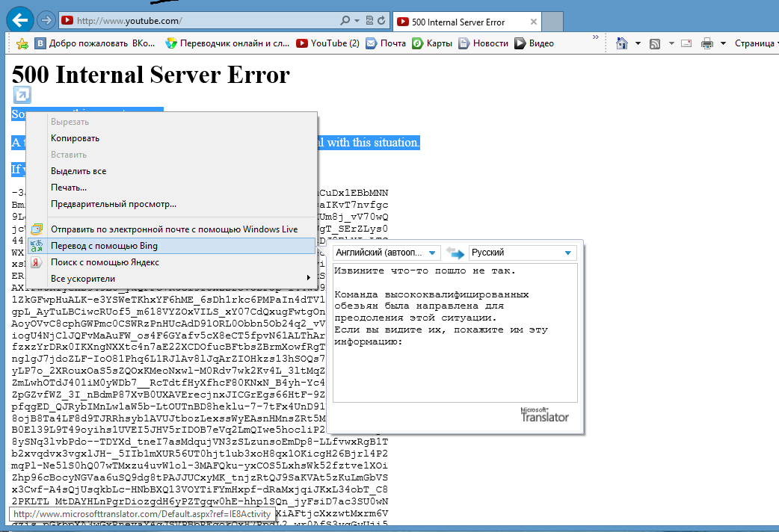Open the YouTube (2) favorites link
The width and height of the screenshot is (779, 532).
pyautogui.click(x=327, y=43)
